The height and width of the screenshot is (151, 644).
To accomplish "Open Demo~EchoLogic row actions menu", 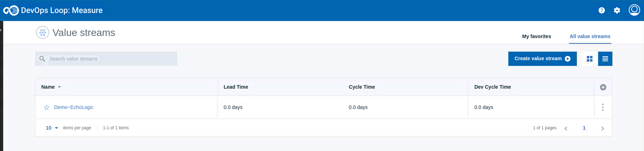I will 603,107.
